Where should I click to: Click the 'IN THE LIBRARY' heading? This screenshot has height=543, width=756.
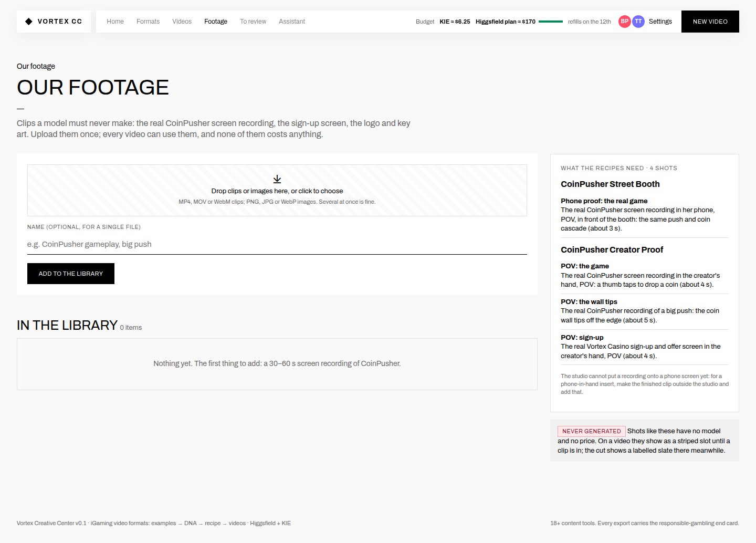click(x=67, y=325)
